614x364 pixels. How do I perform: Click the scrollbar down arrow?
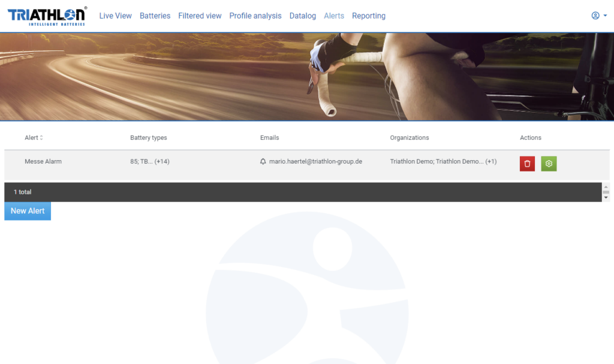pyautogui.click(x=606, y=197)
